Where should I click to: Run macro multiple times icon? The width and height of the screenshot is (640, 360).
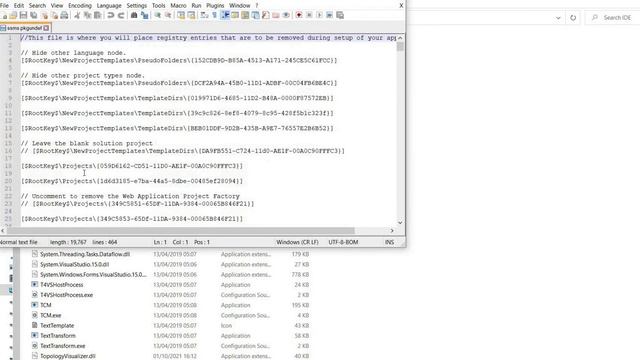click(329, 16)
